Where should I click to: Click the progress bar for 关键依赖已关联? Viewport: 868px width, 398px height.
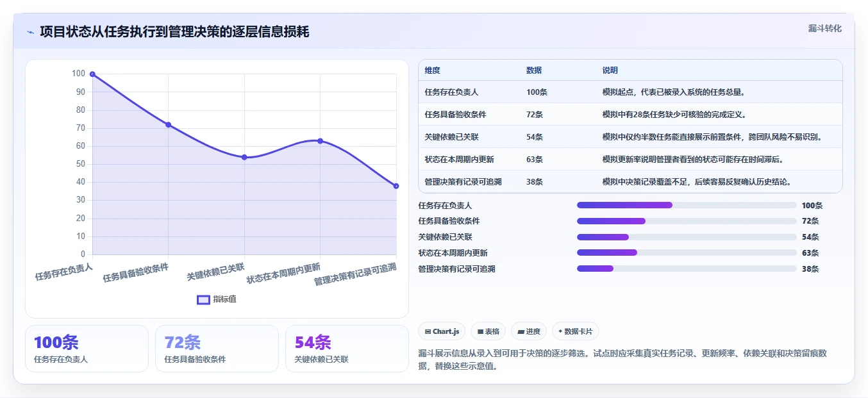687,237
